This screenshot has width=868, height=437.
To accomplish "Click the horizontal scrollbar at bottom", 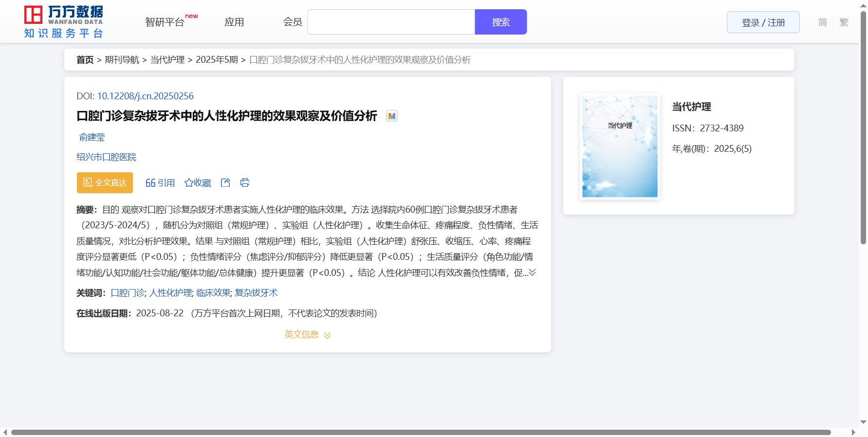I will tap(421, 432).
